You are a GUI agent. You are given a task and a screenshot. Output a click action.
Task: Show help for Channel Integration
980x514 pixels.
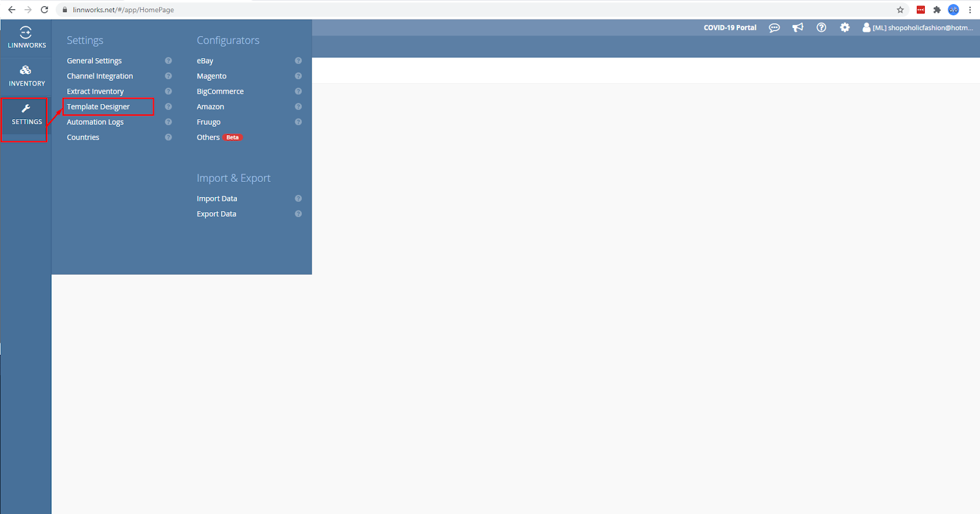click(x=168, y=76)
